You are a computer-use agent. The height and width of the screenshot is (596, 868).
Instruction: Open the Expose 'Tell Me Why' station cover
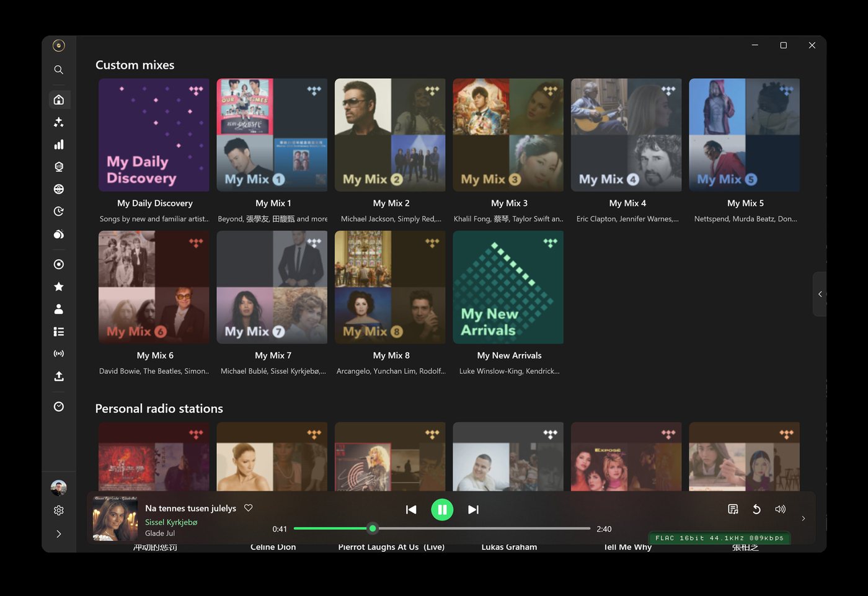pyautogui.click(x=626, y=457)
